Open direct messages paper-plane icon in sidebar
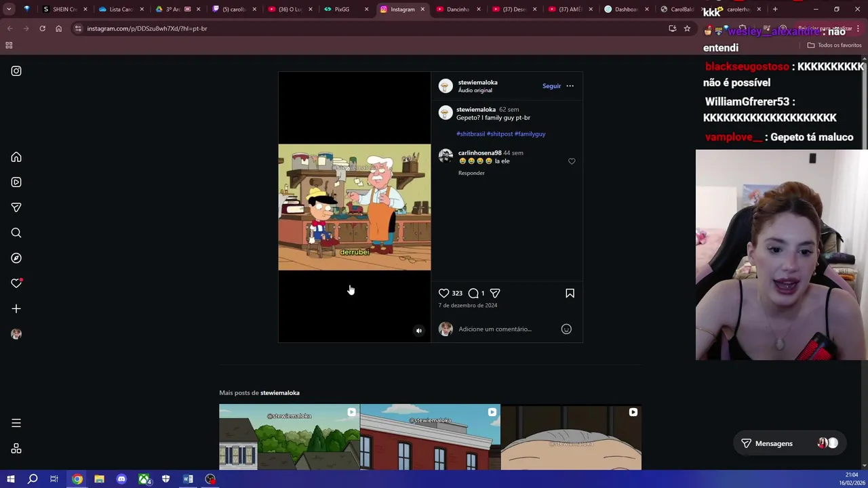This screenshot has width=868, height=488. 16,207
